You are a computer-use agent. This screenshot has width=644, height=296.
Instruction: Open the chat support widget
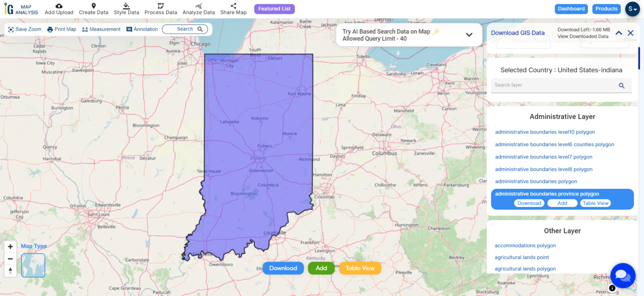tap(623, 275)
